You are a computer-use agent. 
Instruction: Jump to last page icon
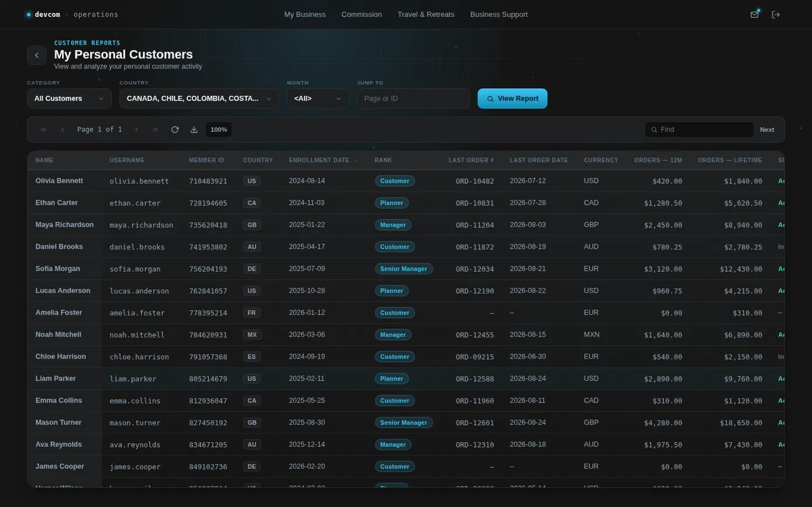[x=156, y=130]
